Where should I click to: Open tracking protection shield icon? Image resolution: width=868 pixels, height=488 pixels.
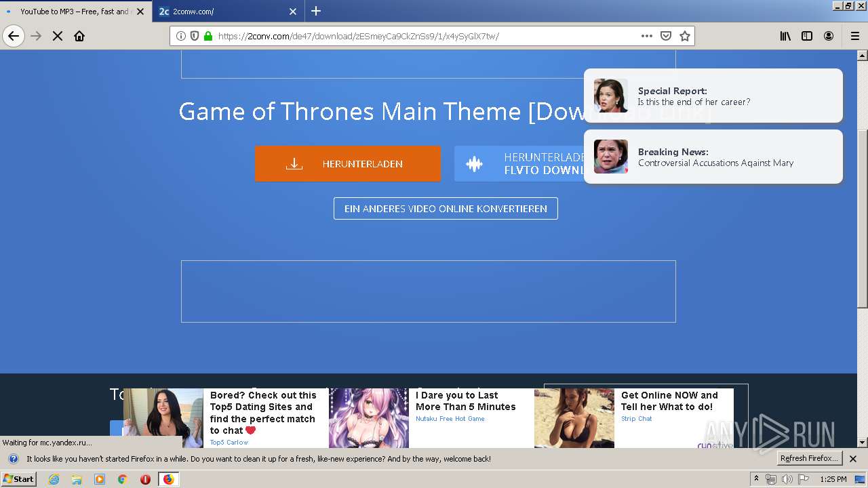pyautogui.click(x=195, y=36)
